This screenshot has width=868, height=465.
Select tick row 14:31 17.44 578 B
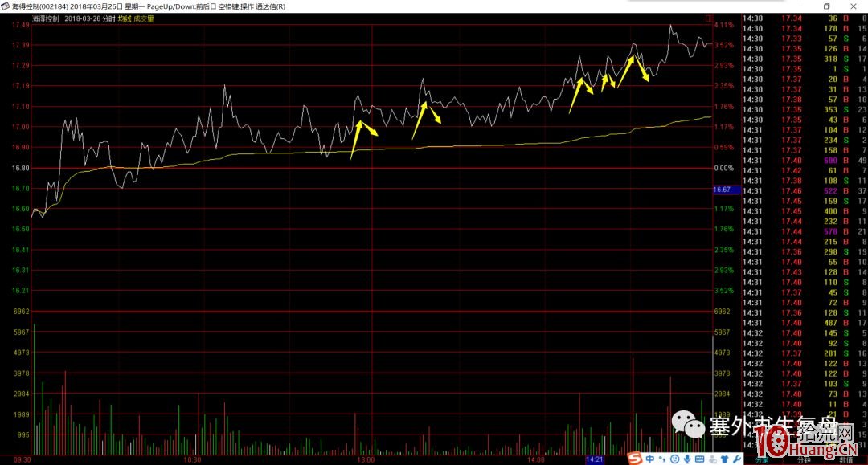click(x=805, y=231)
